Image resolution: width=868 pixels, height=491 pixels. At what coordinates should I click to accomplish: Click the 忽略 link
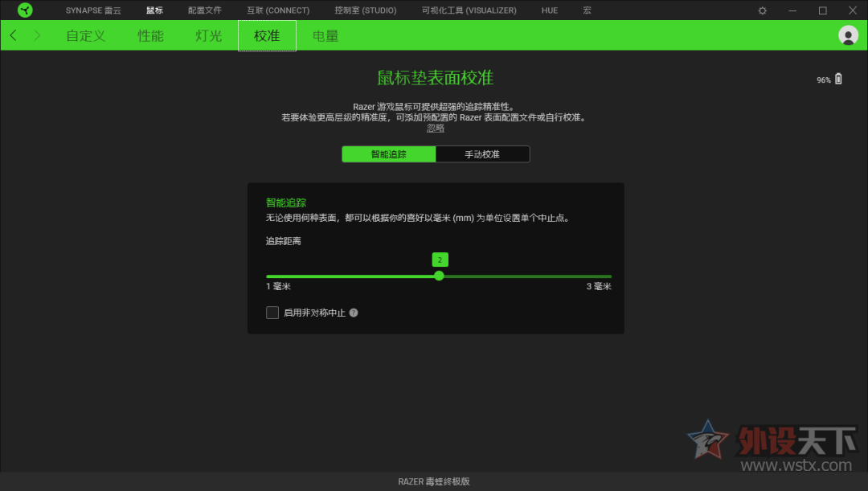pos(435,128)
